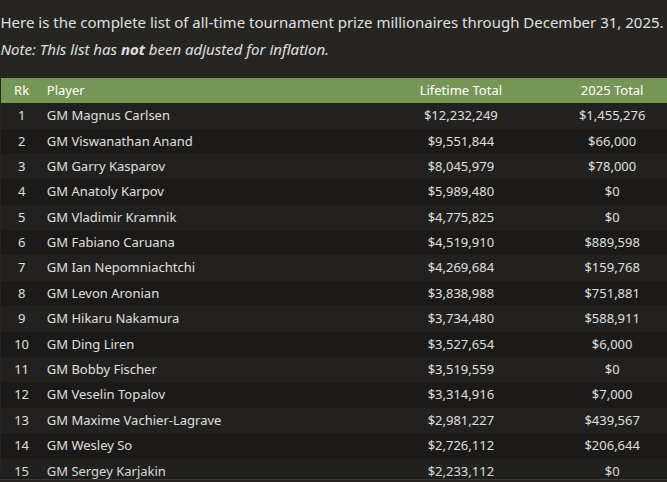The image size is (667, 482).
Task: Click the italic inflation note text
Action: [x=165, y=50]
